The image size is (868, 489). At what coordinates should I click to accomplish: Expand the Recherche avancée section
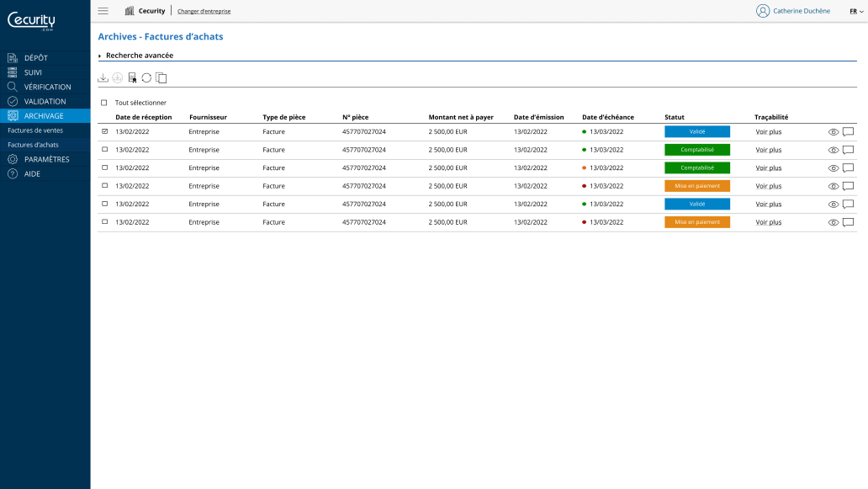[x=135, y=56]
